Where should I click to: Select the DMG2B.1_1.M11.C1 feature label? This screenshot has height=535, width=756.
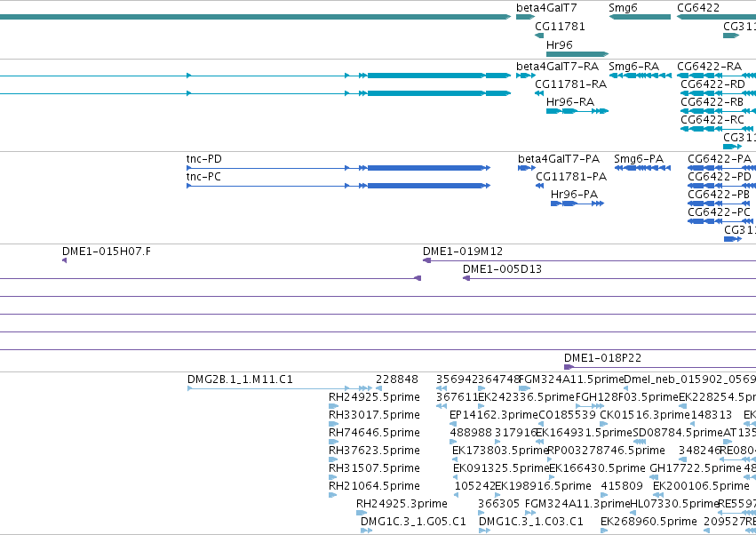pyautogui.click(x=240, y=379)
